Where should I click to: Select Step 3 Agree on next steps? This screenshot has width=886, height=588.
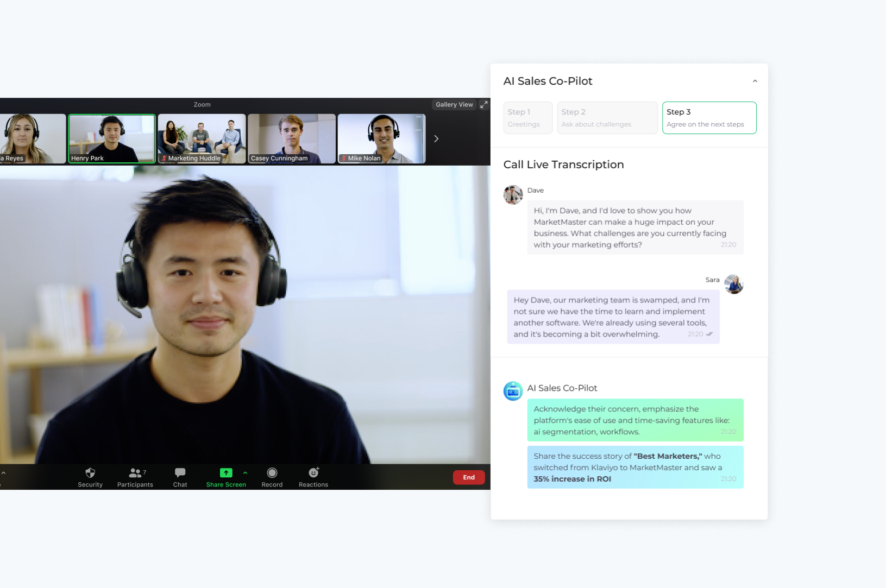(709, 118)
